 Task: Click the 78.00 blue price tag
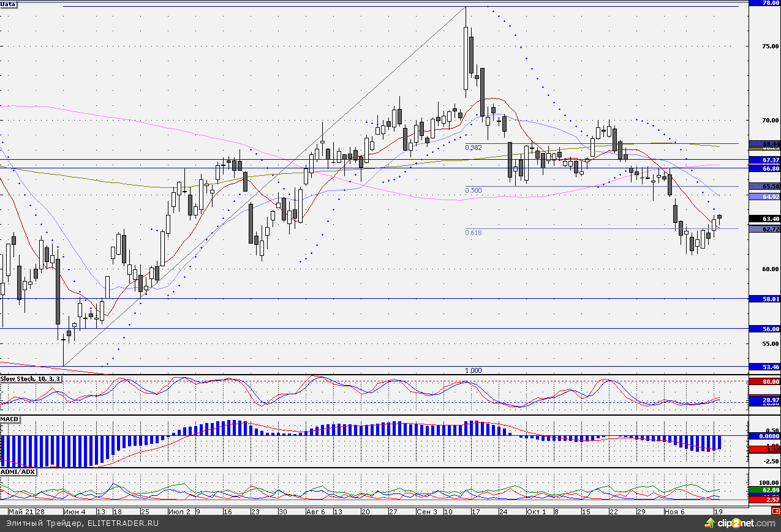click(764, 3)
